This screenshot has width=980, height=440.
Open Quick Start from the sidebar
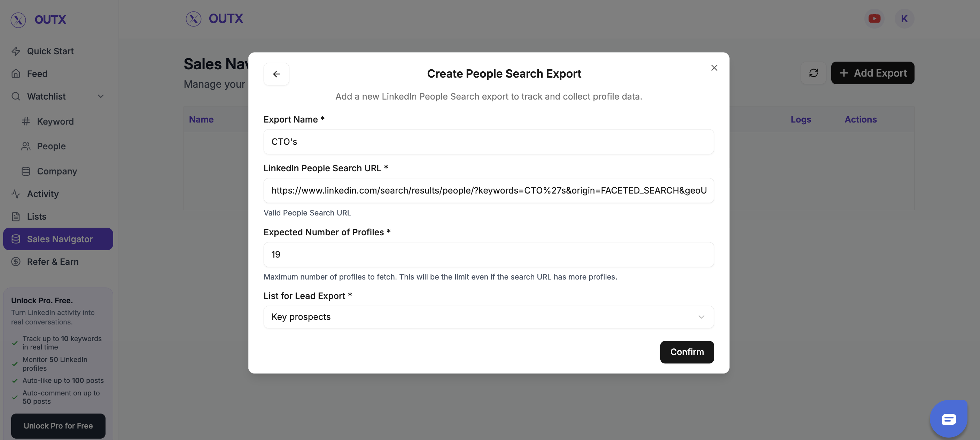[50, 51]
